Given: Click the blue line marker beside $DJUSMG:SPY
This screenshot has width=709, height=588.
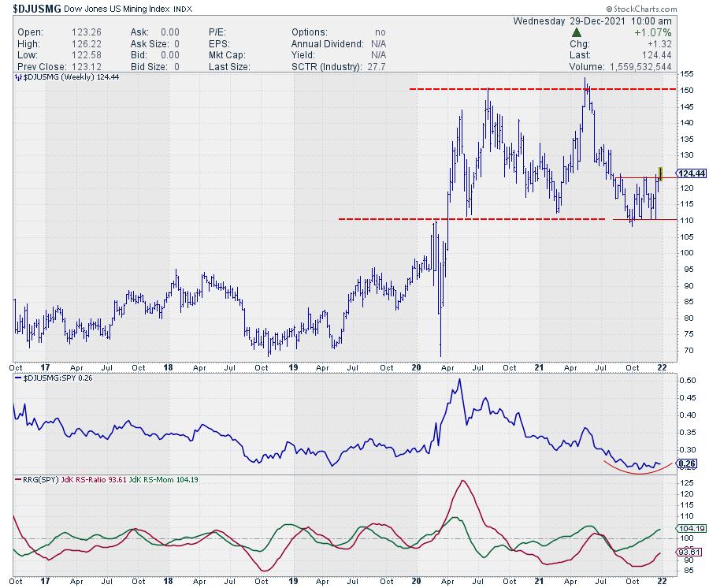Looking at the screenshot, I should 18,379.
